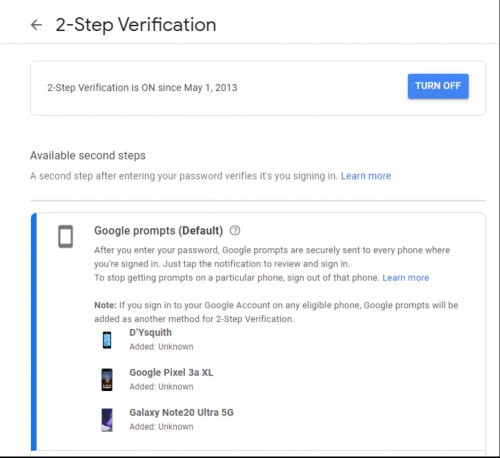Click the Galaxy Note20 Ultra 5G phone thumbnail

(107, 420)
